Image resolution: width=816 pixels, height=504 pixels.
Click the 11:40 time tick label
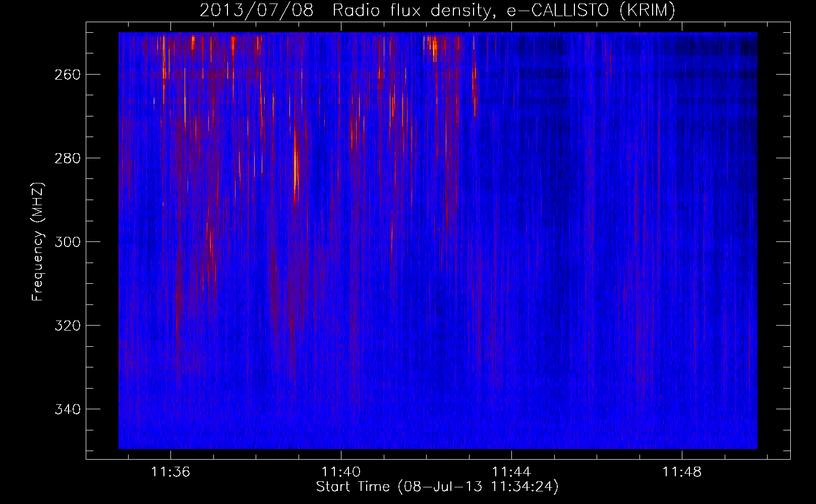click(341, 472)
